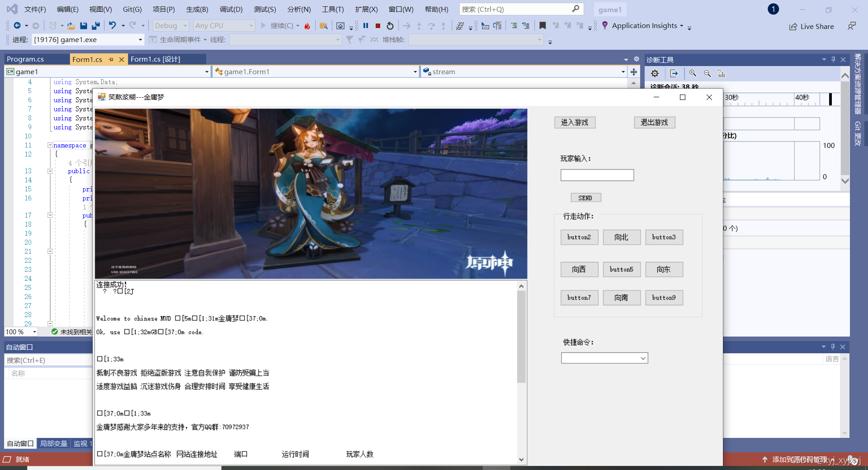Select the 自动窗口 bottom tab
The image size is (868, 470).
pos(20,443)
